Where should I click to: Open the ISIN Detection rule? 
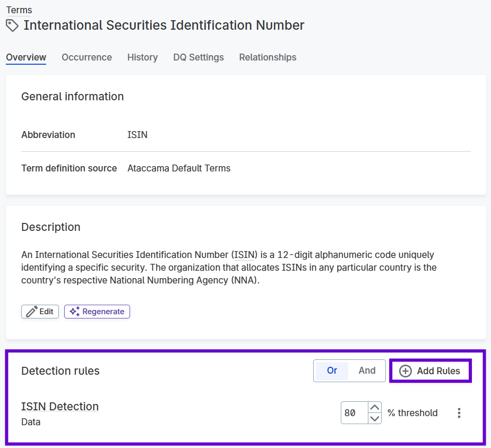(x=59, y=406)
